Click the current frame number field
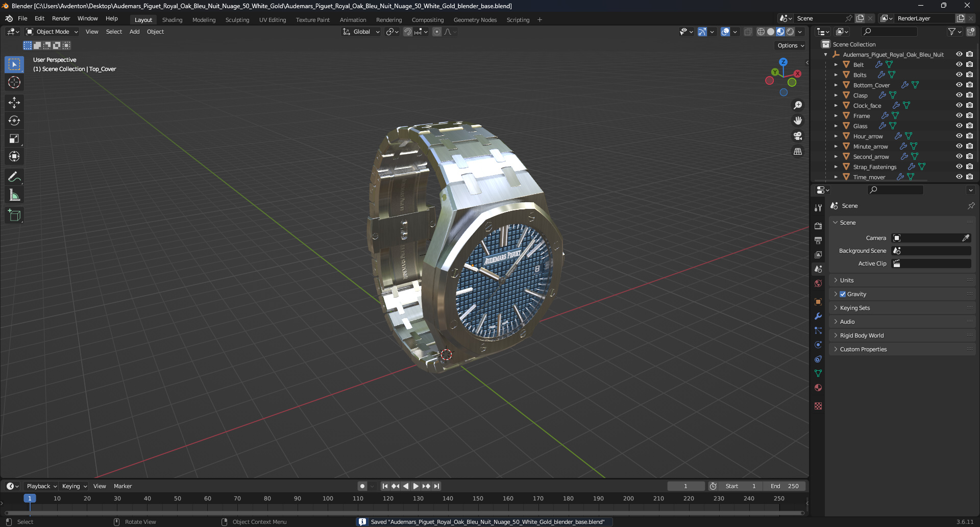The height and width of the screenshot is (527, 980). tap(685, 486)
